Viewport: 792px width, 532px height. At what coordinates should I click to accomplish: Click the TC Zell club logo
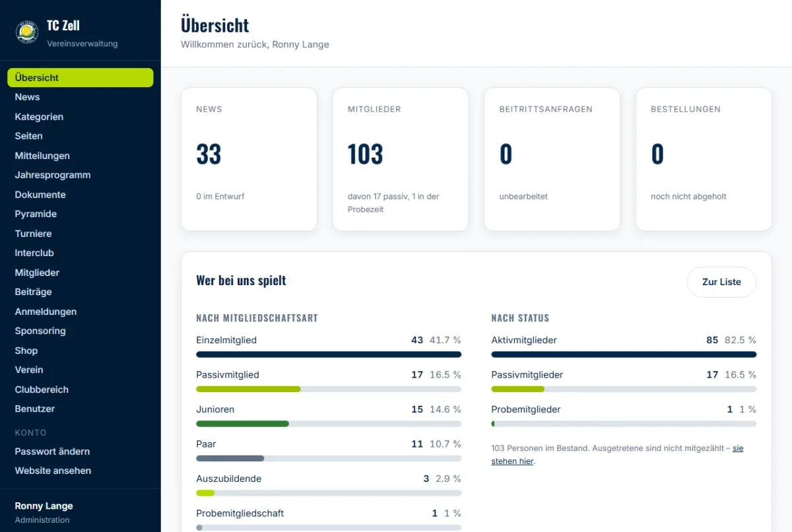click(27, 32)
